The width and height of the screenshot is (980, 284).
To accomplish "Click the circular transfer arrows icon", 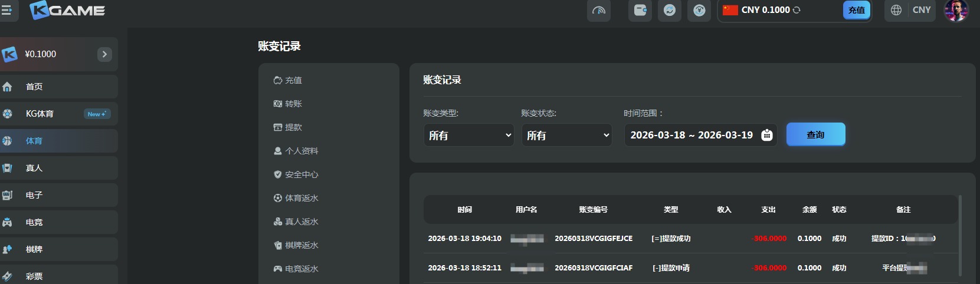I will (670, 10).
